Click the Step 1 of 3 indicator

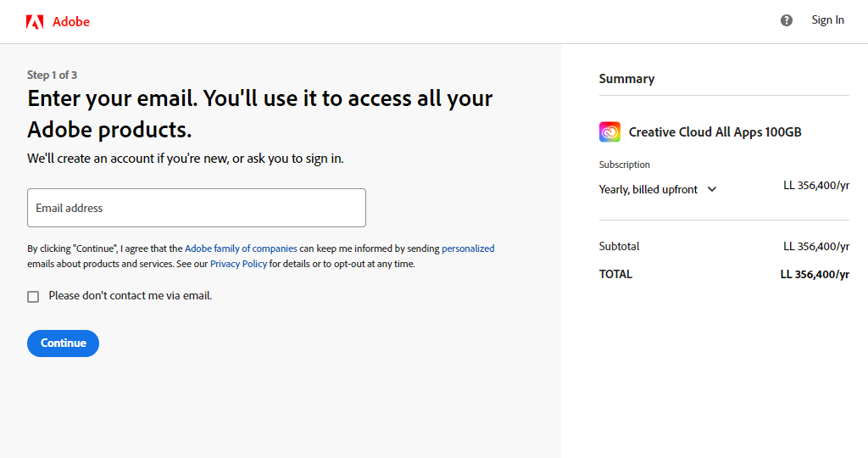click(52, 75)
